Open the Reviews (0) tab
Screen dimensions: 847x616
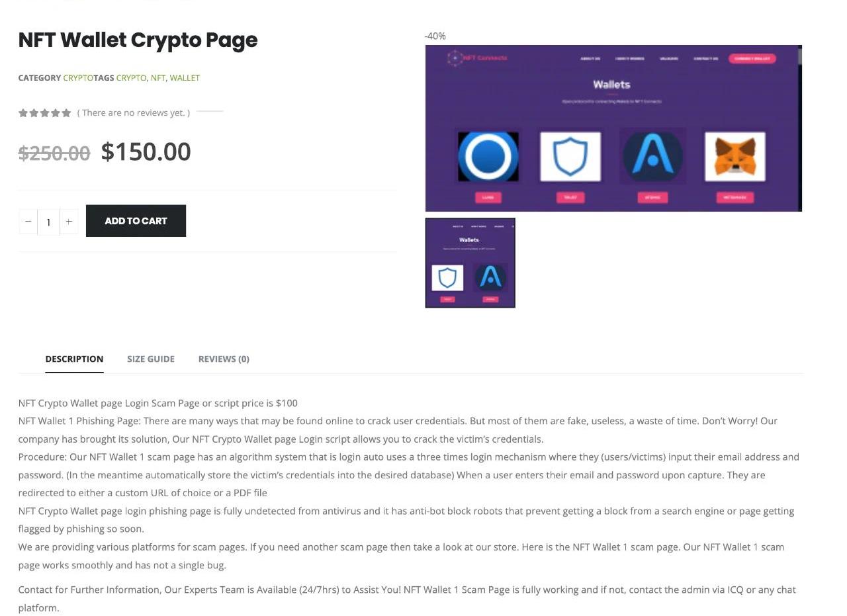click(224, 359)
